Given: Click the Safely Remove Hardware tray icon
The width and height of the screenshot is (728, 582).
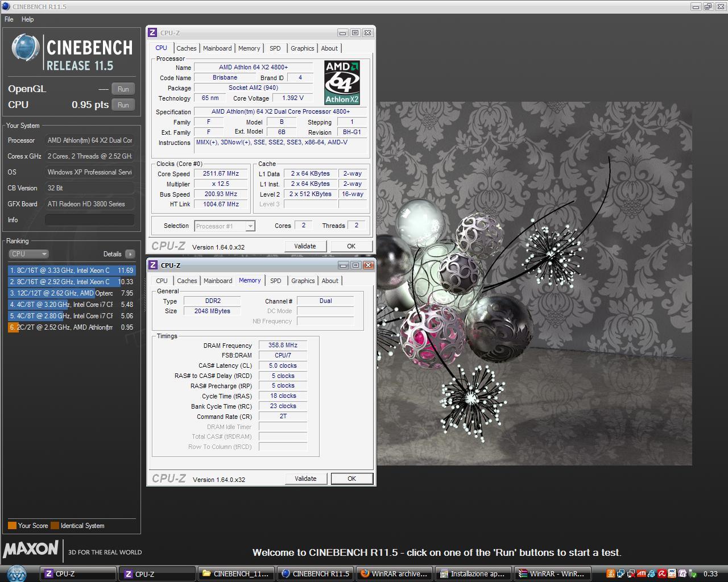Looking at the screenshot, I should pyautogui.click(x=693, y=573).
